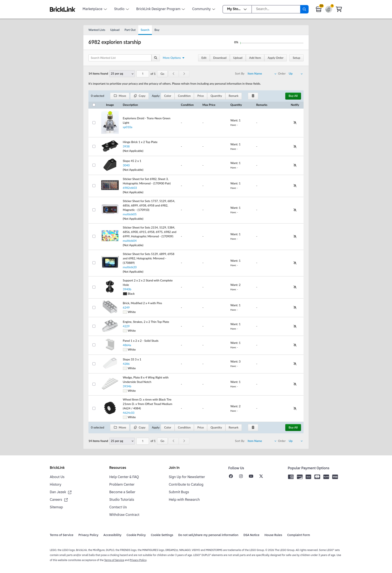Click the Exploriens Droid minifigure thumbnail
This screenshot has height=573, width=392.
[x=110, y=122]
